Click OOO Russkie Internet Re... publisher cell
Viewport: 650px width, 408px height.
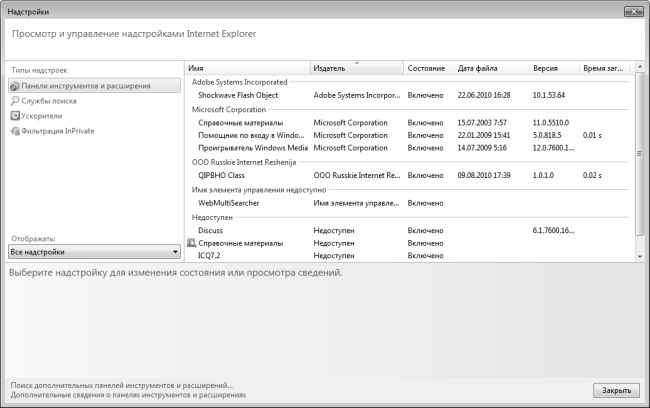(x=357, y=175)
